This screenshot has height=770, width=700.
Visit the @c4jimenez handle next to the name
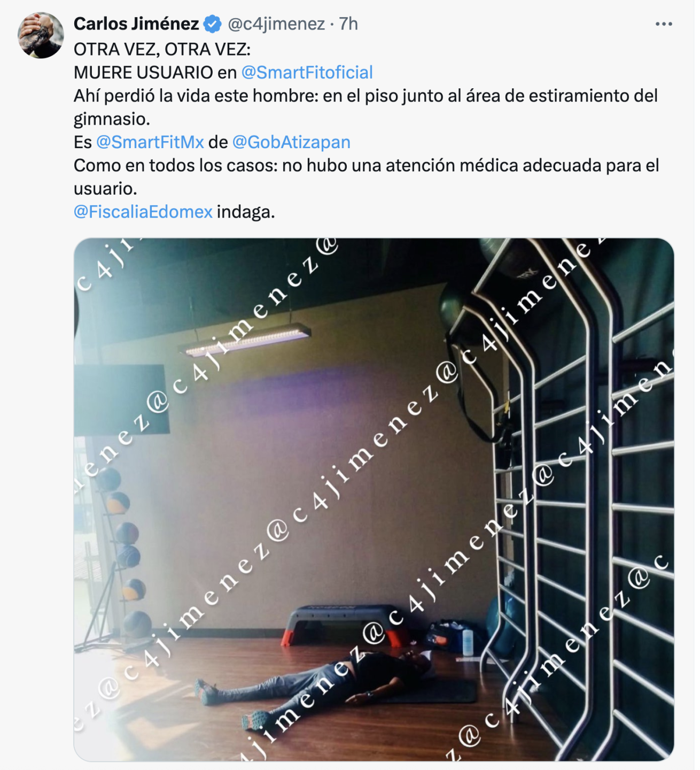(276, 24)
